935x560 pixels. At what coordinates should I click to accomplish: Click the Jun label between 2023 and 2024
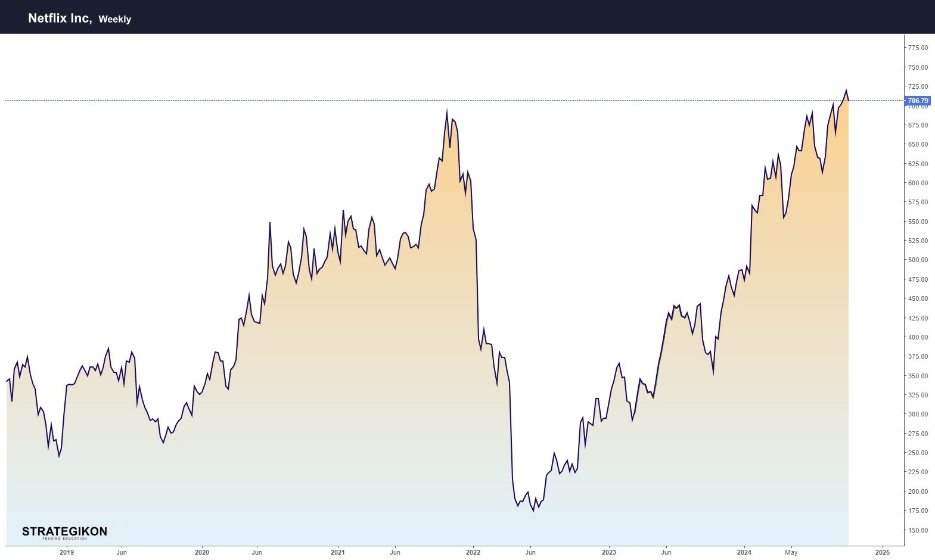pos(666,552)
